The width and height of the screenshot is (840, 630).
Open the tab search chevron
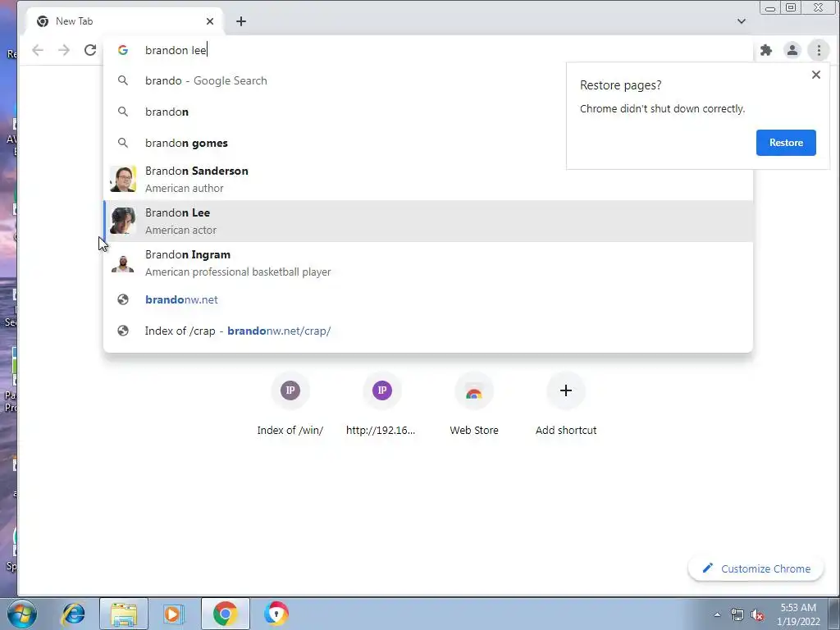pos(742,21)
